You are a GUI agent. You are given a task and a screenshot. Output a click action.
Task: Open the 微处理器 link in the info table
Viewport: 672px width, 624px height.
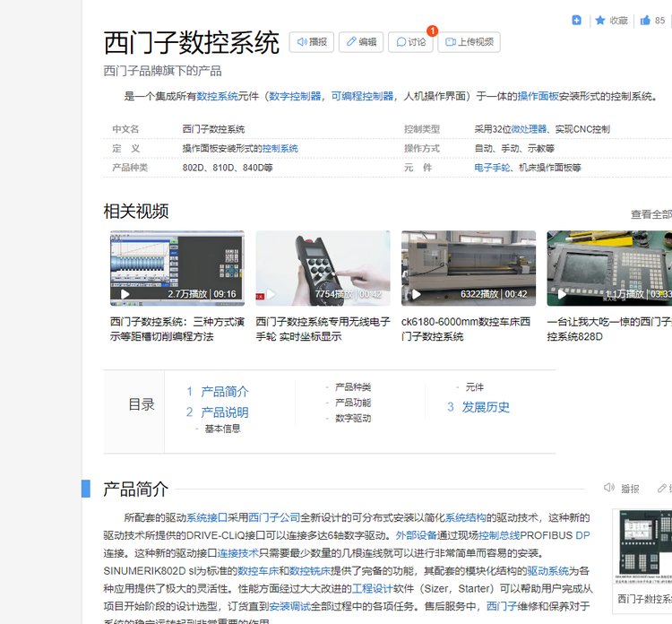tap(529, 129)
